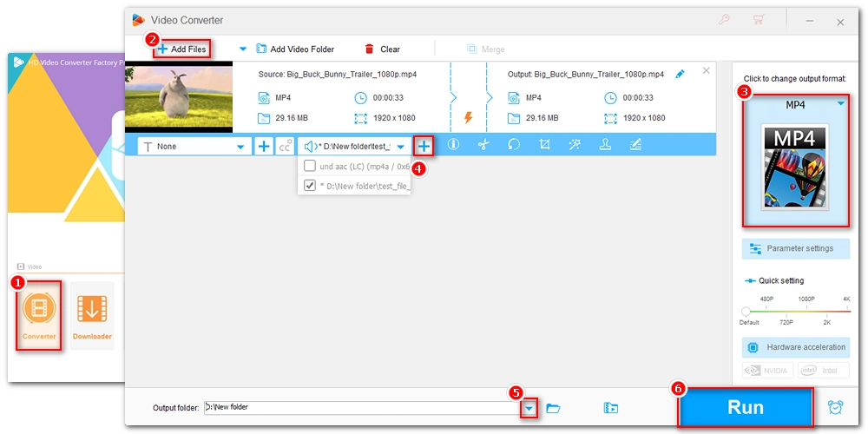Expand the dropdown arrow next to Add Files
Screen dimensions: 868x434
pyautogui.click(x=243, y=49)
